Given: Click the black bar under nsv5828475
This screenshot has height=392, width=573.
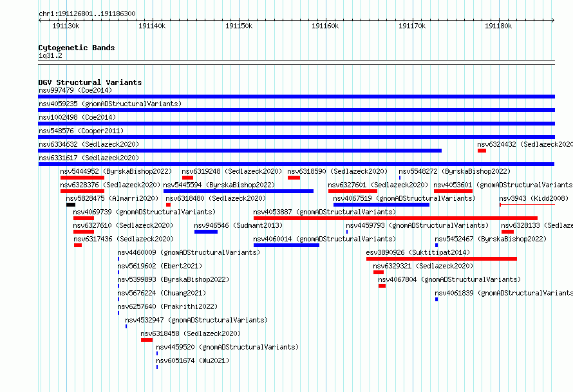Looking at the screenshot, I should click(x=71, y=205).
